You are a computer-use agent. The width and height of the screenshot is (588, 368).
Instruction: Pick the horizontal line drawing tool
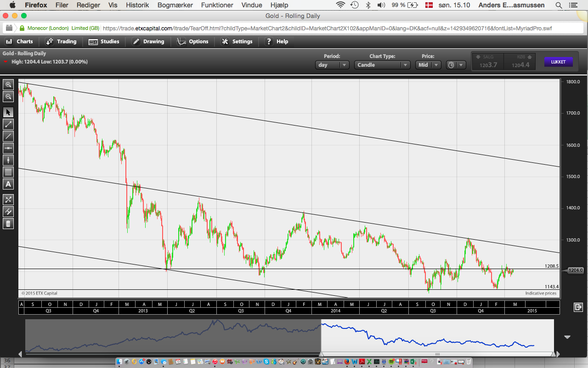tap(8, 148)
